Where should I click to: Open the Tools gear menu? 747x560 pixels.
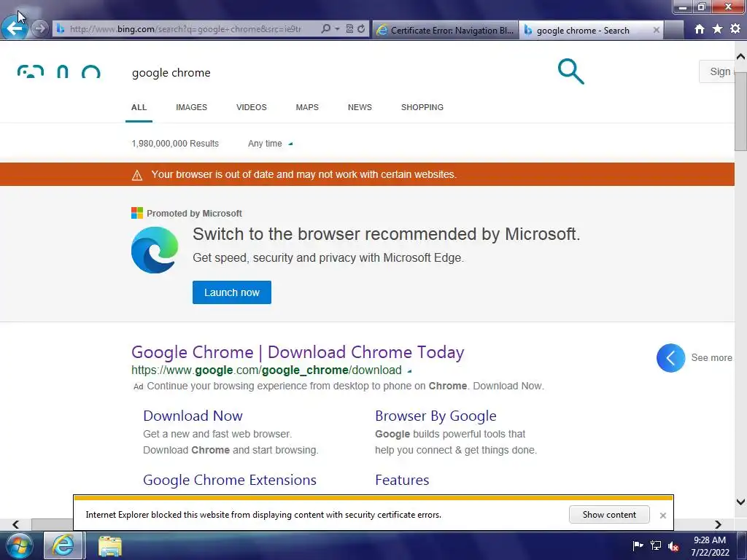tap(735, 29)
